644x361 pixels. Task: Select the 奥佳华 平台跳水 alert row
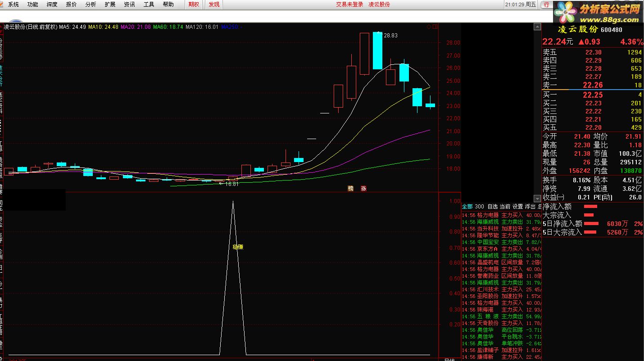[x=502, y=337]
